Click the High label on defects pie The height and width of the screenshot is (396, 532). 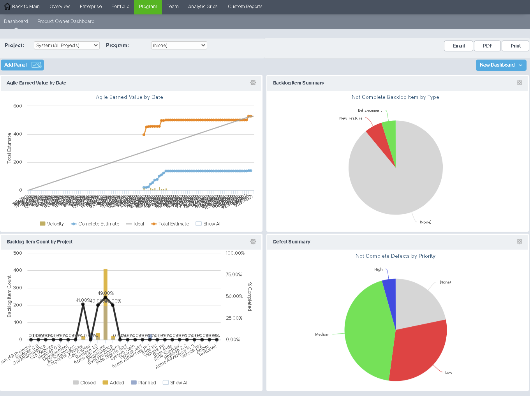point(379,269)
